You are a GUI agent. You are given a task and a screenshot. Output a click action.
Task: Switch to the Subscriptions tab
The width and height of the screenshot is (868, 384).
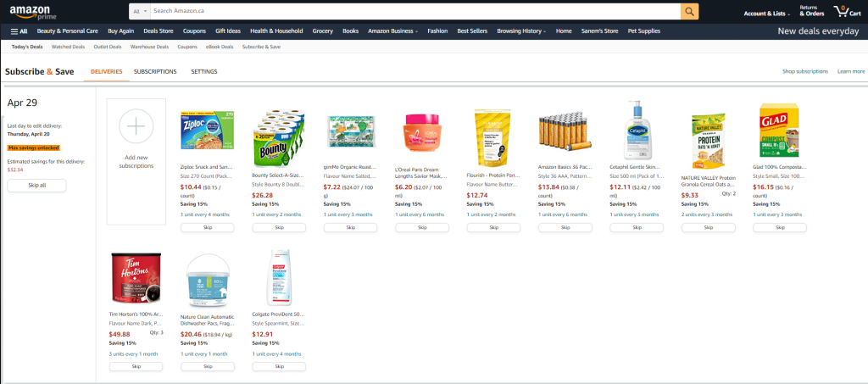click(x=155, y=72)
